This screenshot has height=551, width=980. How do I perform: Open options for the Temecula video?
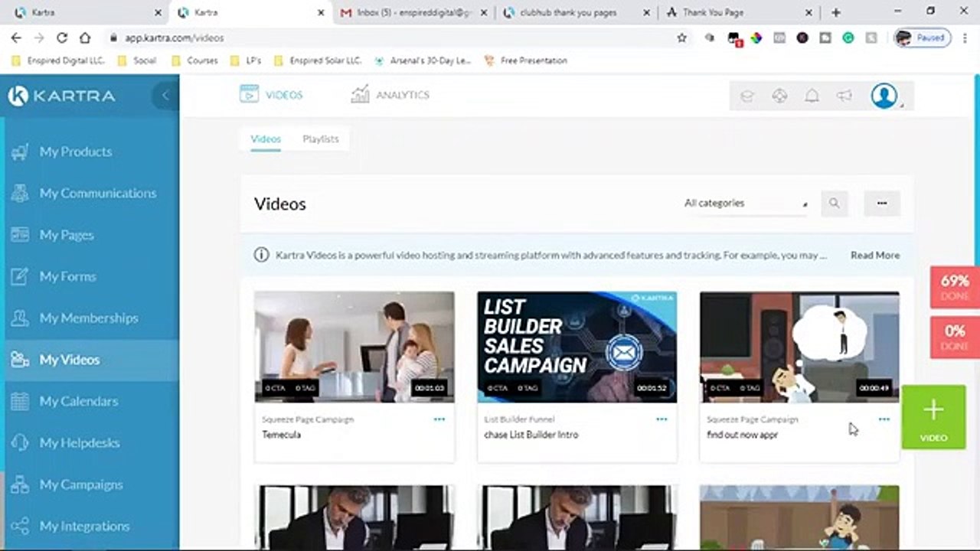pyautogui.click(x=439, y=419)
